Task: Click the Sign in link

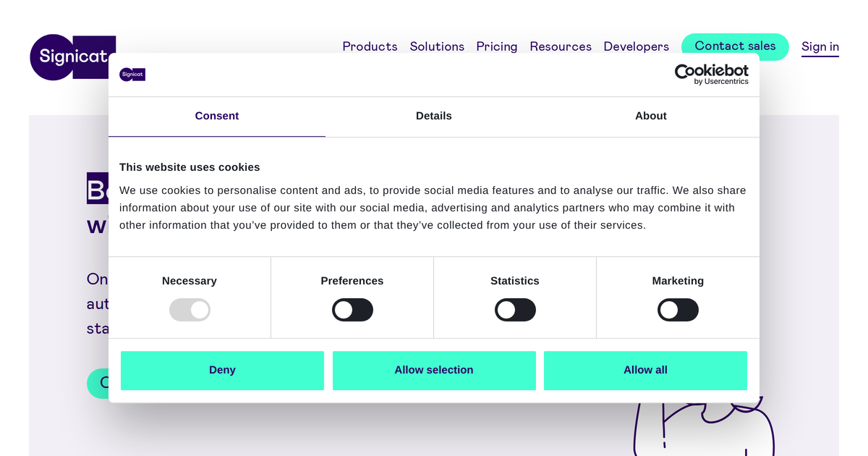Action: (x=820, y=46)
